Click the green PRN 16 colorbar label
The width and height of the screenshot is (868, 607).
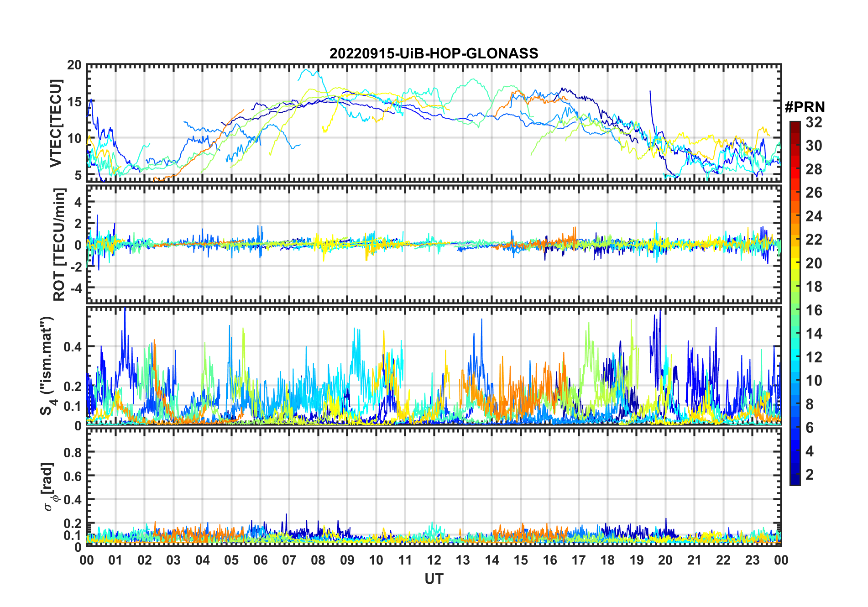[814, 310]
